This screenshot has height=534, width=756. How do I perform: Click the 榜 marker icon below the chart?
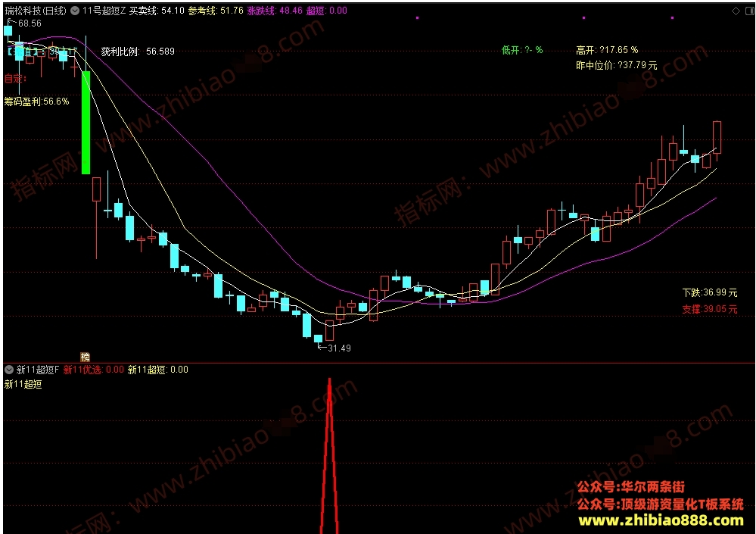coord(86,357)
